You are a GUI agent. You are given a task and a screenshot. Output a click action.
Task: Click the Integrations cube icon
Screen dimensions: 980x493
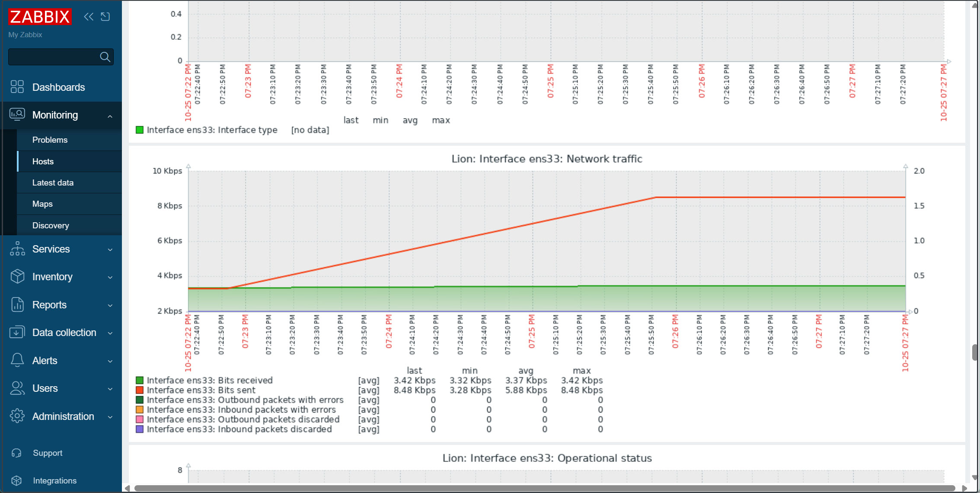[x=16, y=480]
